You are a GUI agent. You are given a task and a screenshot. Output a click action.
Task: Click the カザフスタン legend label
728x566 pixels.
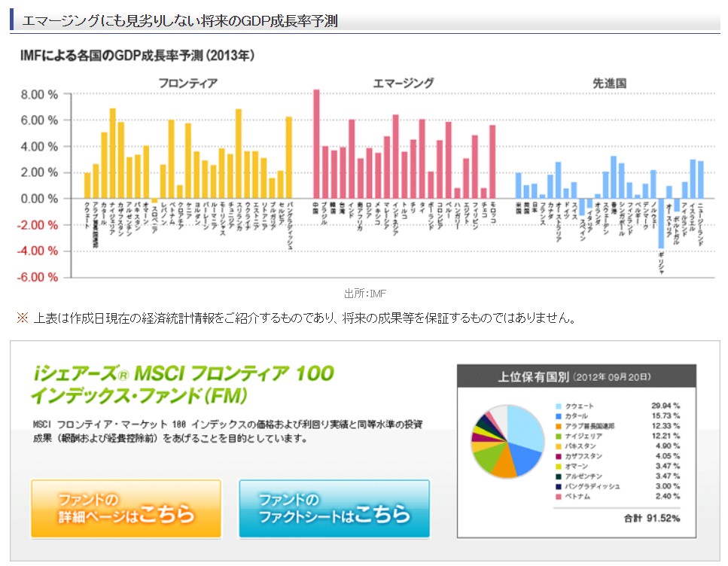[x=583, y=456]
